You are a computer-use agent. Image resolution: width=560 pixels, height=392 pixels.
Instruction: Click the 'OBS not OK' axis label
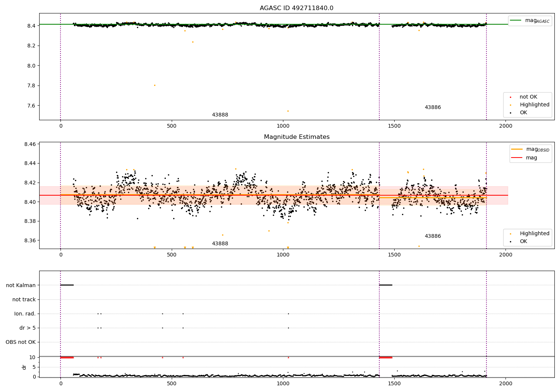(x=21, y=342)
